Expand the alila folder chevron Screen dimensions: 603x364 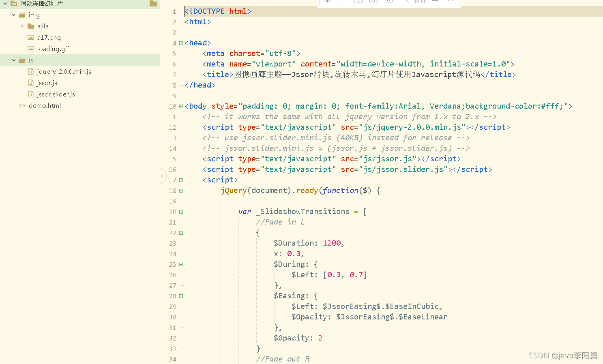(x=22, y=26)
